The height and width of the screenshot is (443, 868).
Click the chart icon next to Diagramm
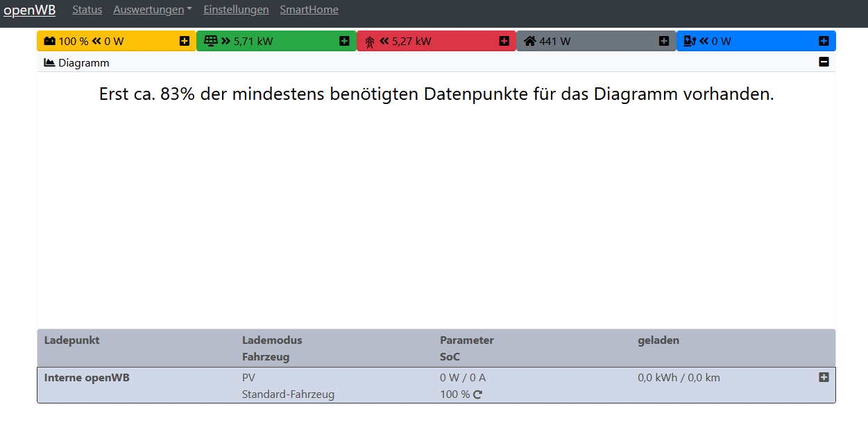[x=49, y=62]
